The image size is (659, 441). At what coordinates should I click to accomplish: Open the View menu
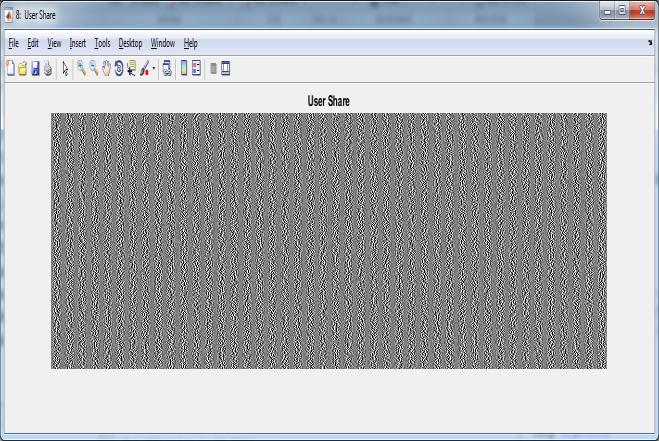click(54, 43)
